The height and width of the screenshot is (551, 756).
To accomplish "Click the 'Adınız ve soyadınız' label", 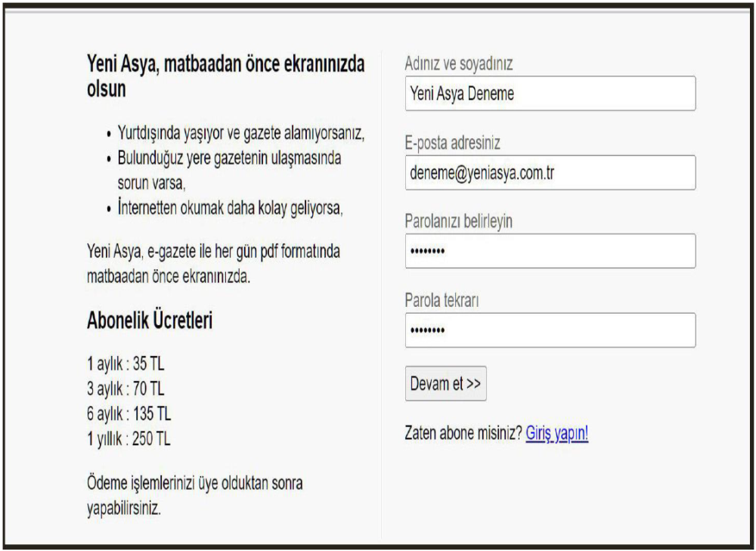I will click(x=459, y=63).
